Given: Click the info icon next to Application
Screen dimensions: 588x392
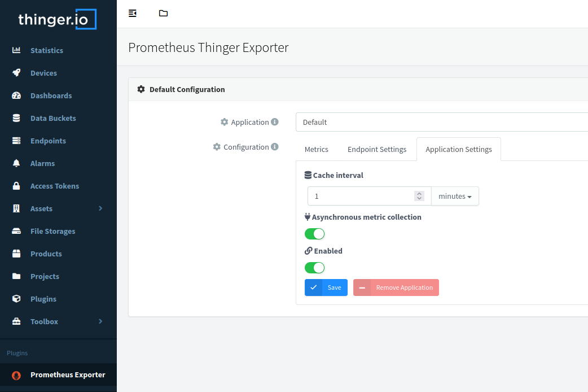Looking at the screenshot, I should tap(275, 122).
